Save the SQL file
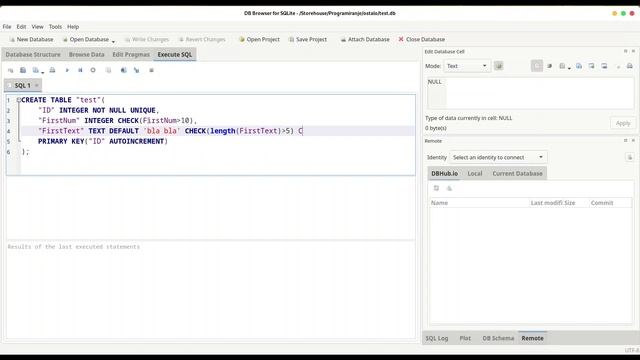 (x=36, y=70)
